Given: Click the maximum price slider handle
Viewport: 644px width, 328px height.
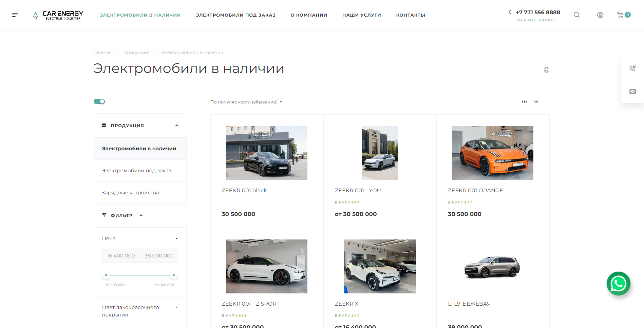Looking at the screenshot, I should point(174,275).
